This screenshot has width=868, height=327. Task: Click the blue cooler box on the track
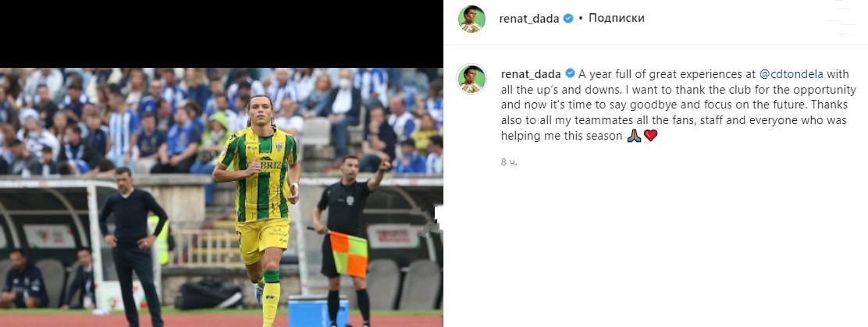[318, 311]
